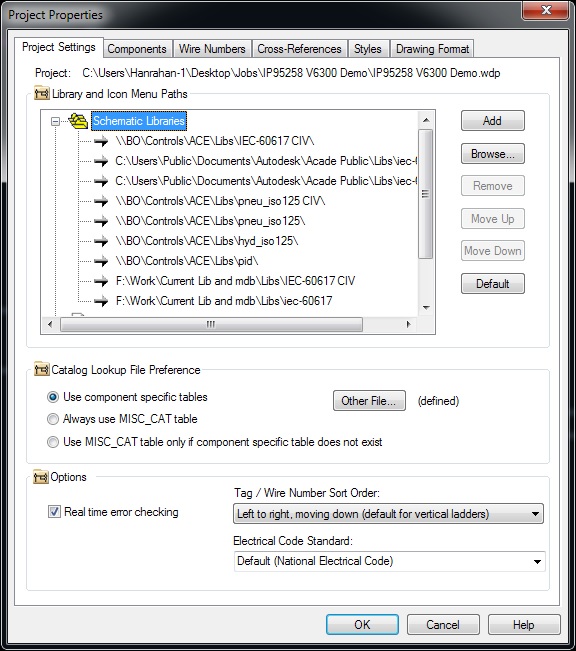Close the Project Properties dialog

click(x=545, y=10)
